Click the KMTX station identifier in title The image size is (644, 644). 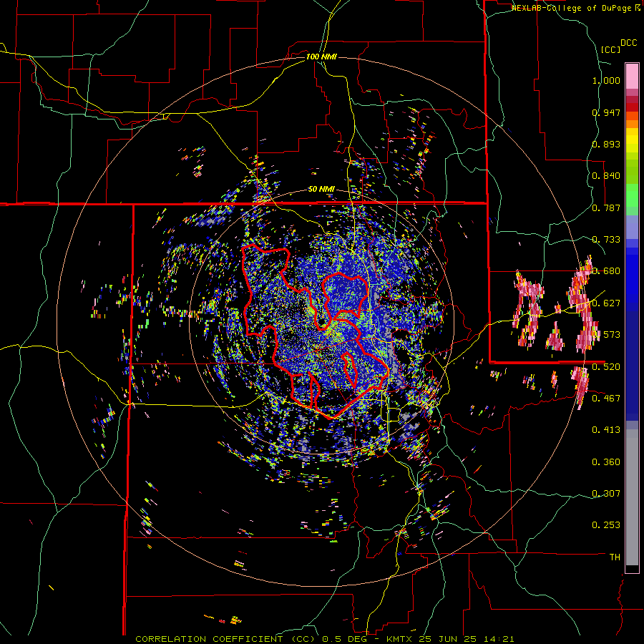[x=401, y=639]
